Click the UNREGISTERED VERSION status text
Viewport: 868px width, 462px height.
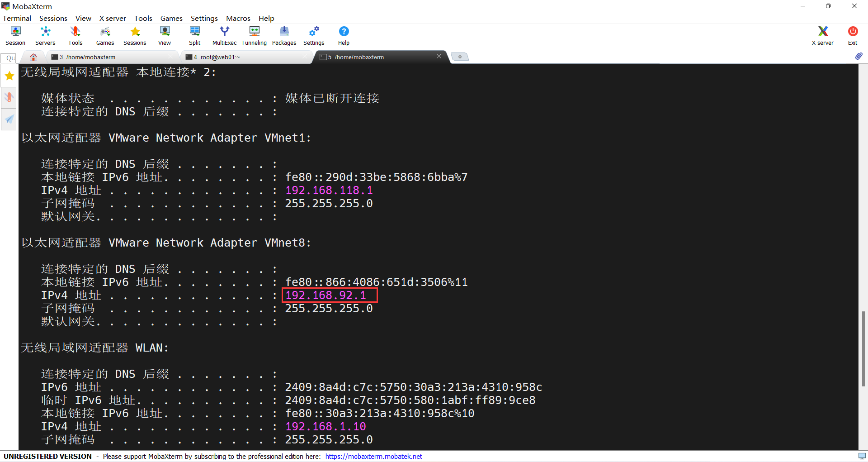click(48, 456)
